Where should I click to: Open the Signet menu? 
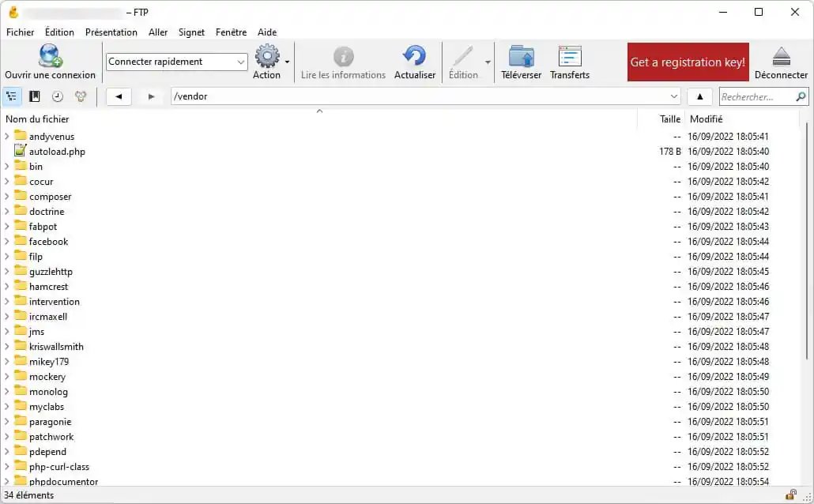(191, 32)
